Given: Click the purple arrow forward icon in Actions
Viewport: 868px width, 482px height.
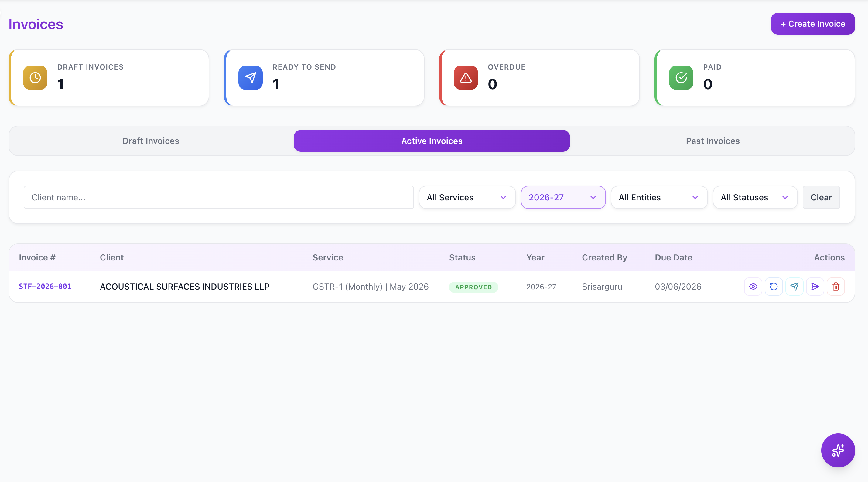Looking at the screenshot, I should (815, 287).
